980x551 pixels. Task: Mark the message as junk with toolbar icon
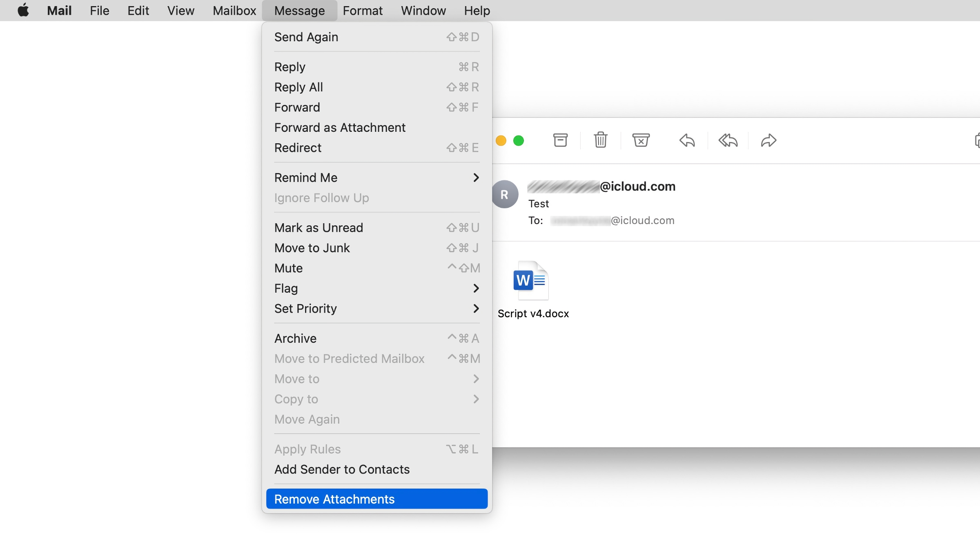click(x=640, y=140)
